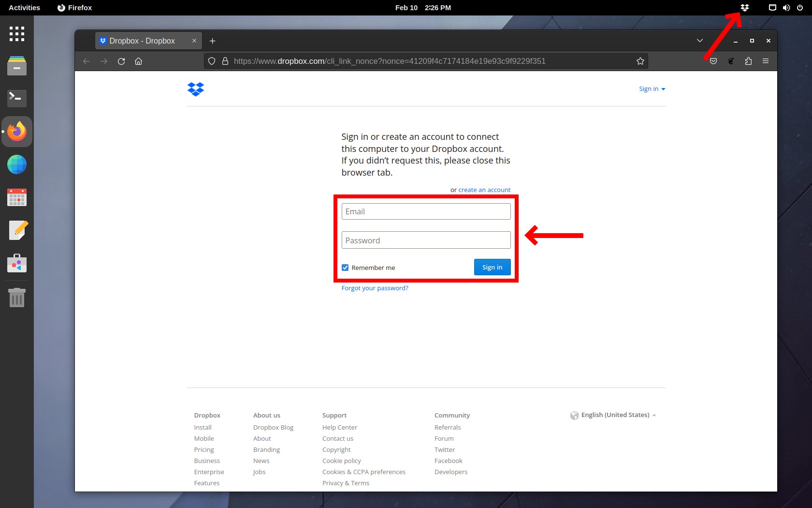Click Forgot your password link
Viewport: 812px width, 508px height.
(x=375, y=288)
